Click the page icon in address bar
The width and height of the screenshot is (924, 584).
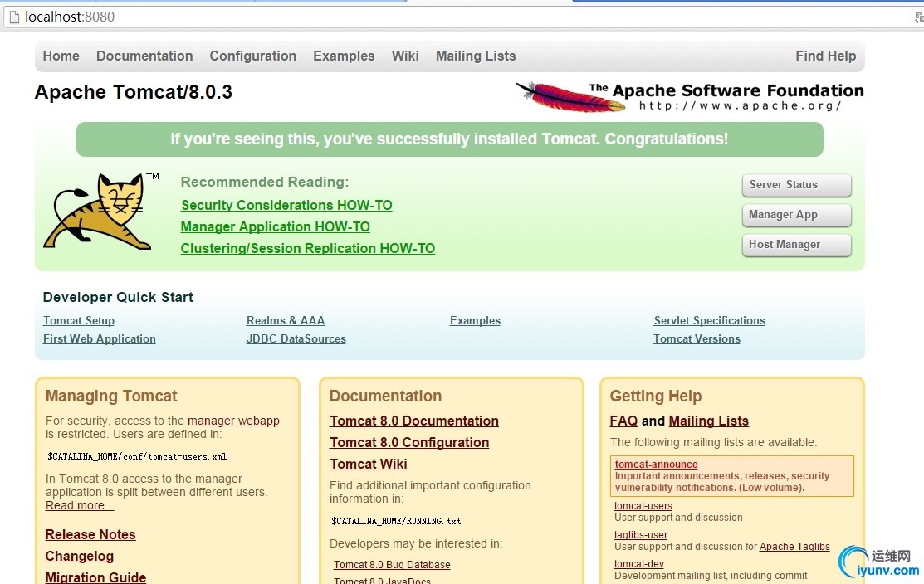pyautogui.click(x=14, y=17)
